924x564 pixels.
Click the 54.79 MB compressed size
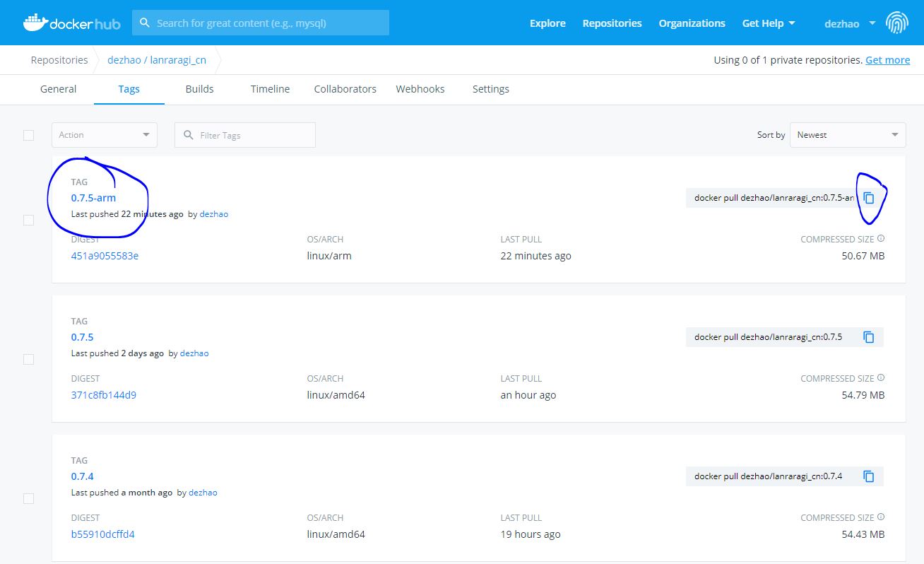pyautogui.click(x=863, y=395)
